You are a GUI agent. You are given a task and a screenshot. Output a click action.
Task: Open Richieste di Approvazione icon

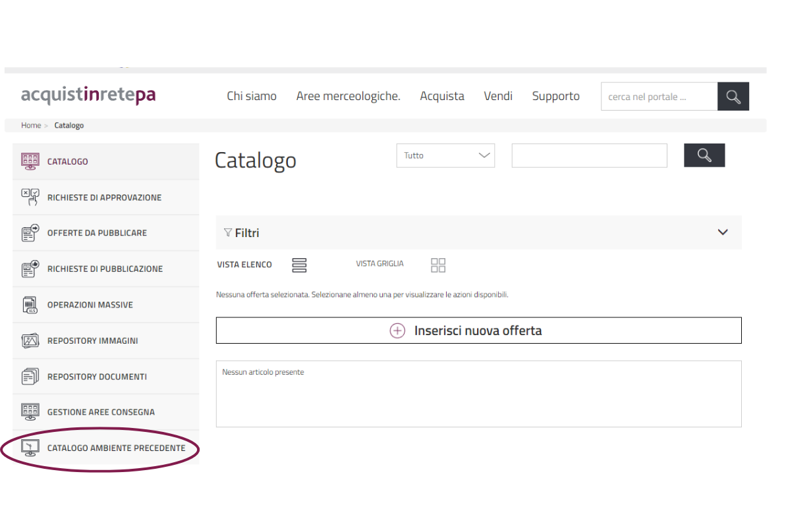pyautogui.click(x=30, y=197)
